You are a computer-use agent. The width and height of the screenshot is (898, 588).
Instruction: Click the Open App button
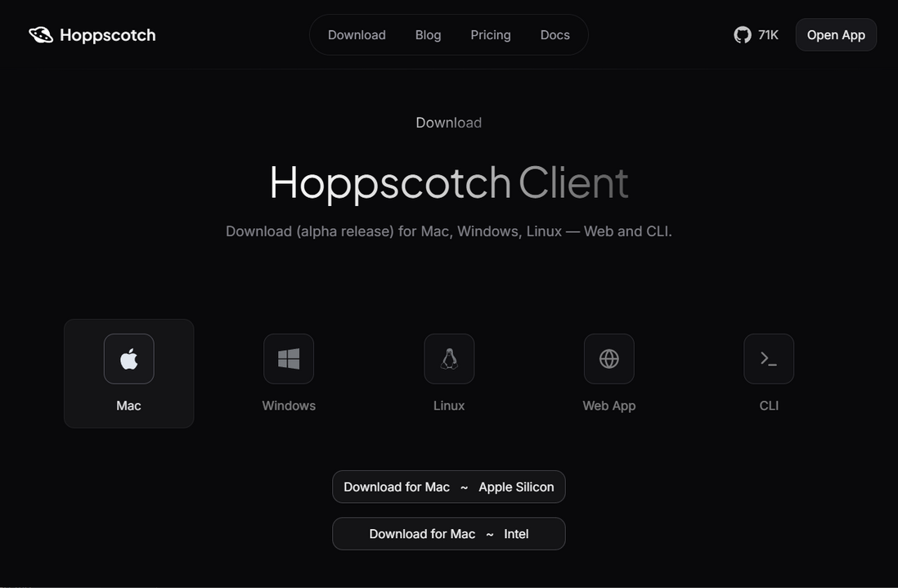pos(835,34)
